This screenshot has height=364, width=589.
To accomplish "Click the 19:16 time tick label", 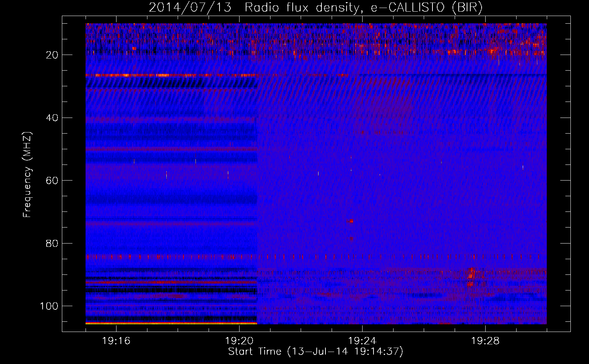I will point(116,341).
